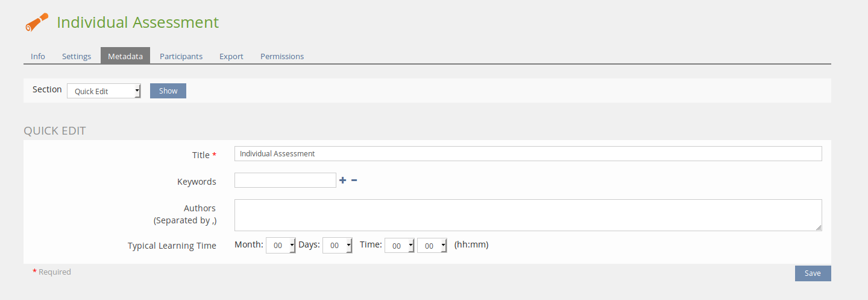Remove a keyword with the minus icon
The image size is (868, 300).
(354, 180)
